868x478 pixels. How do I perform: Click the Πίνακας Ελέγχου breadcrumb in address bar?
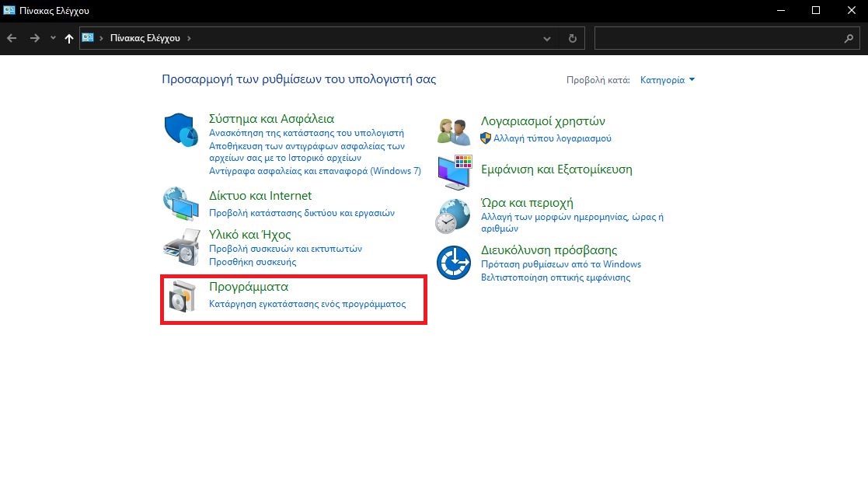(145, 38)
